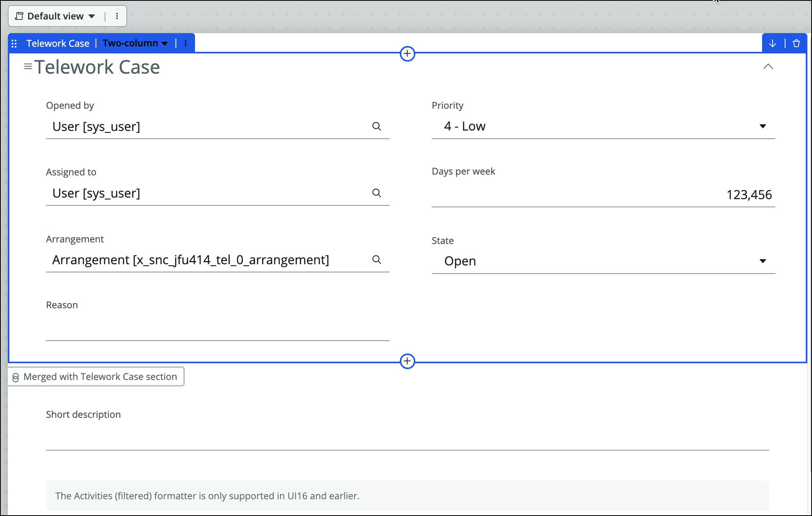The width and height of the screenshot is (812, 516).
Task: Click Merged with Telework Case section button
Action: tap(96, 377)
